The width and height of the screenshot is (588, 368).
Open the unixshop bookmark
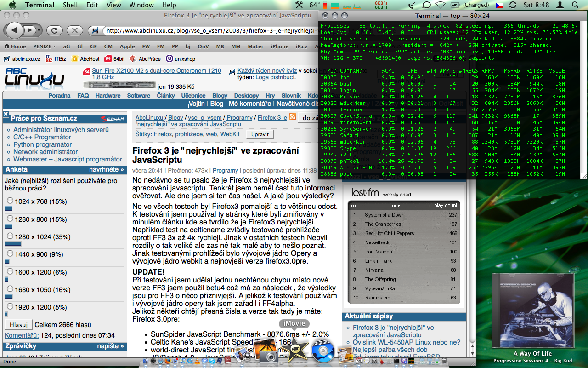tap(181, 59)
